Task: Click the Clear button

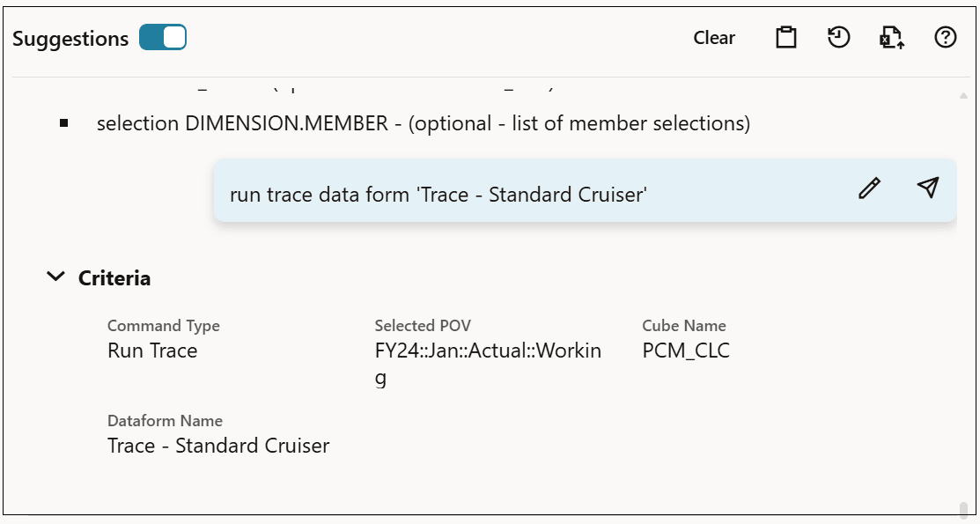Action: [713, 37]
